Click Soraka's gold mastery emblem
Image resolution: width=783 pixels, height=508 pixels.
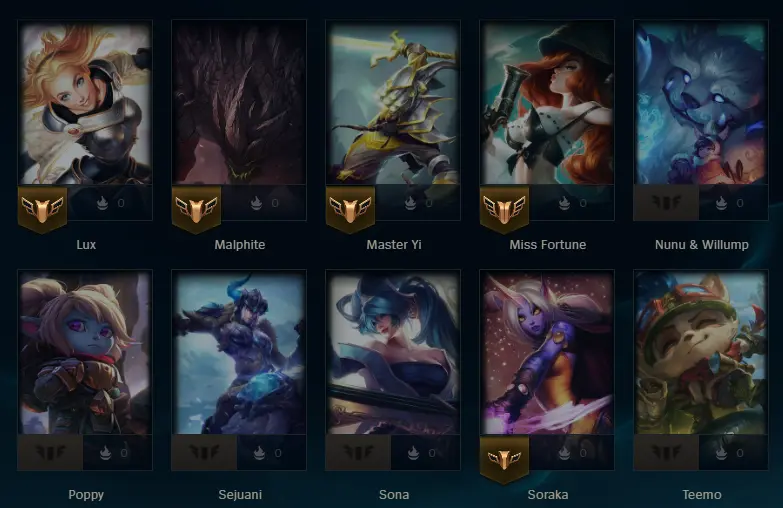click(x=504, y=459)
